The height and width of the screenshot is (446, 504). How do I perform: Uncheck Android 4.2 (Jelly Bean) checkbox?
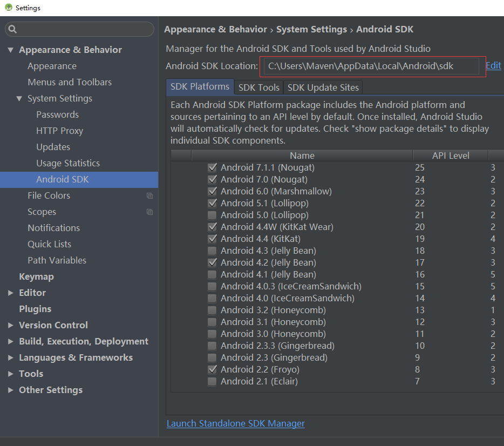click(212, 263)
